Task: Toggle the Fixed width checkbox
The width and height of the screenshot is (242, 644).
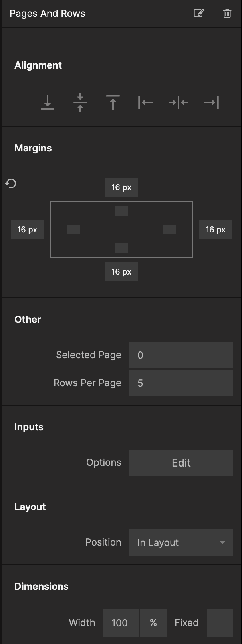Action: pos(220,622)
